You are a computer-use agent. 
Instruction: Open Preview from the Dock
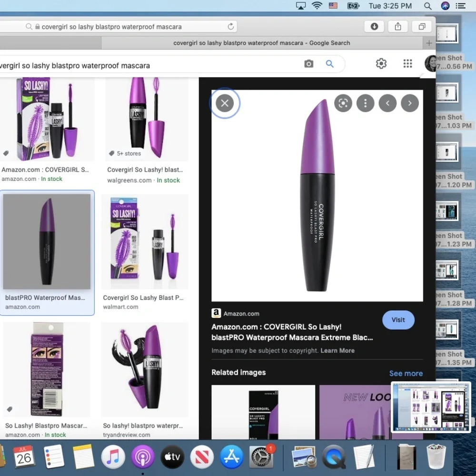coord(304,456)
